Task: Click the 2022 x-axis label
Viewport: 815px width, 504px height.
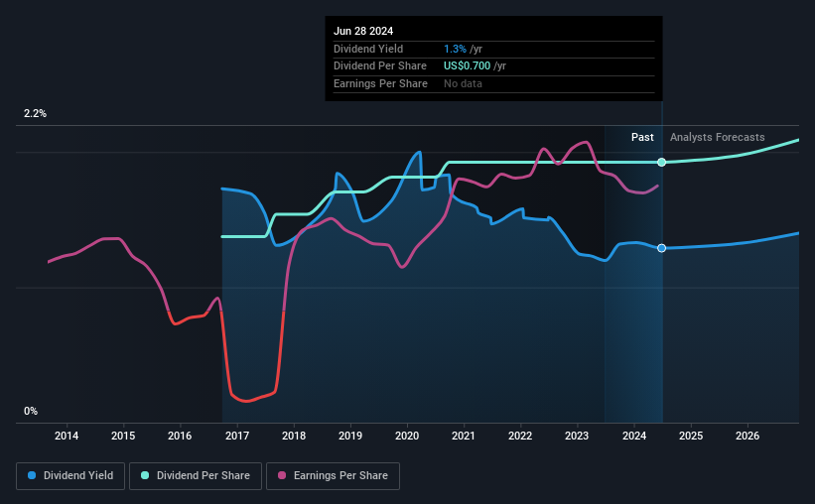Action: [x=520, y=436]
